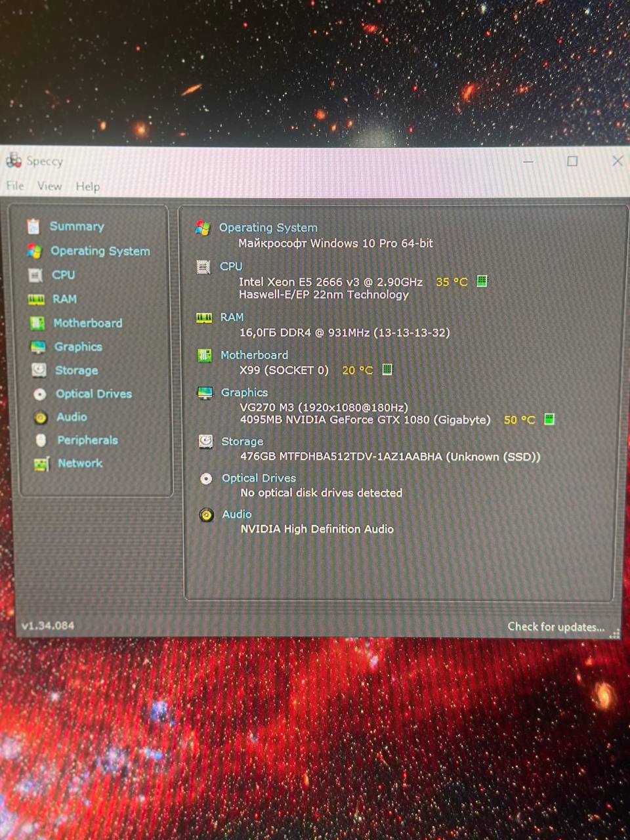Click the Optical Drives disc icon in summary pane

(x=206, y=479)
